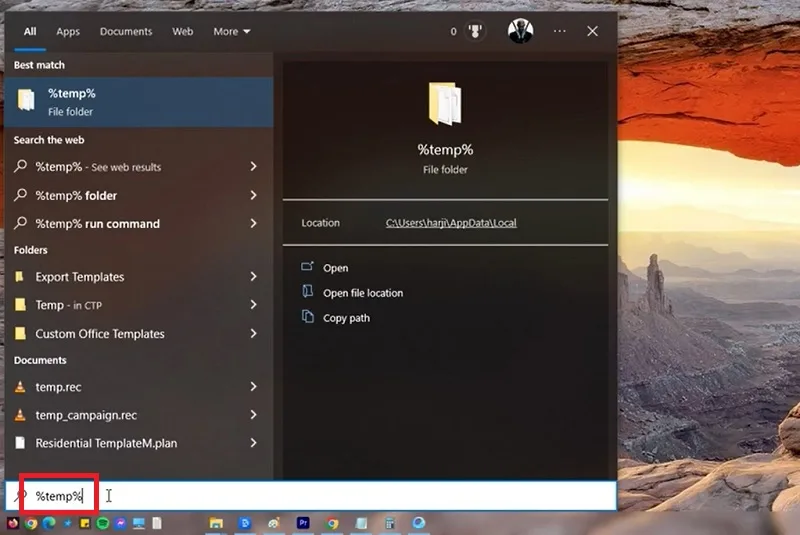Open File Explorer taskbar icon

[216, 523]
